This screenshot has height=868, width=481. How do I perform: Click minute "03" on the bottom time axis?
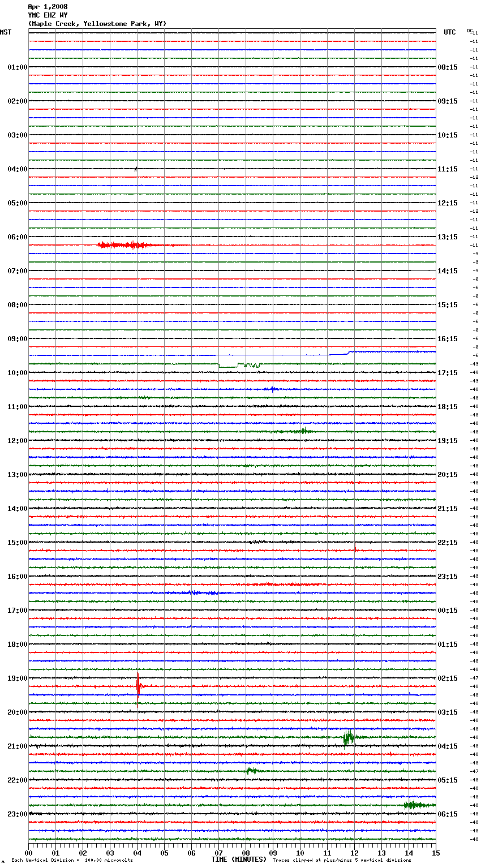[110, 853]
